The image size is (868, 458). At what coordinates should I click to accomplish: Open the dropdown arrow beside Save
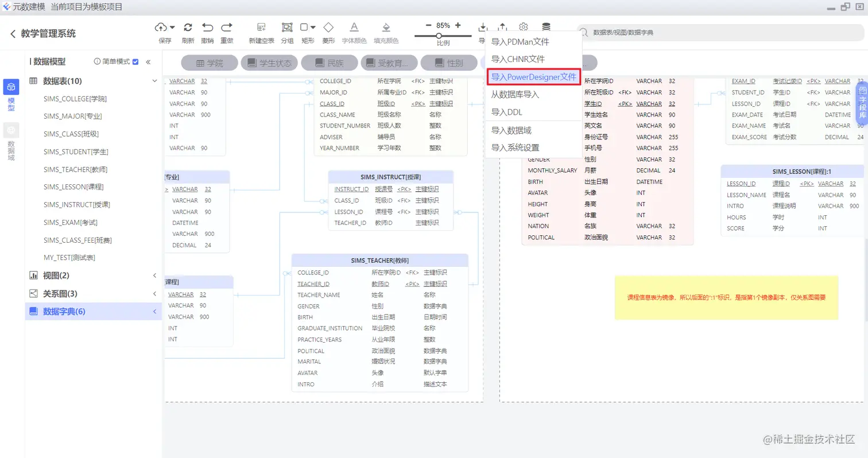pyautogui.click(x=173, y=27)
